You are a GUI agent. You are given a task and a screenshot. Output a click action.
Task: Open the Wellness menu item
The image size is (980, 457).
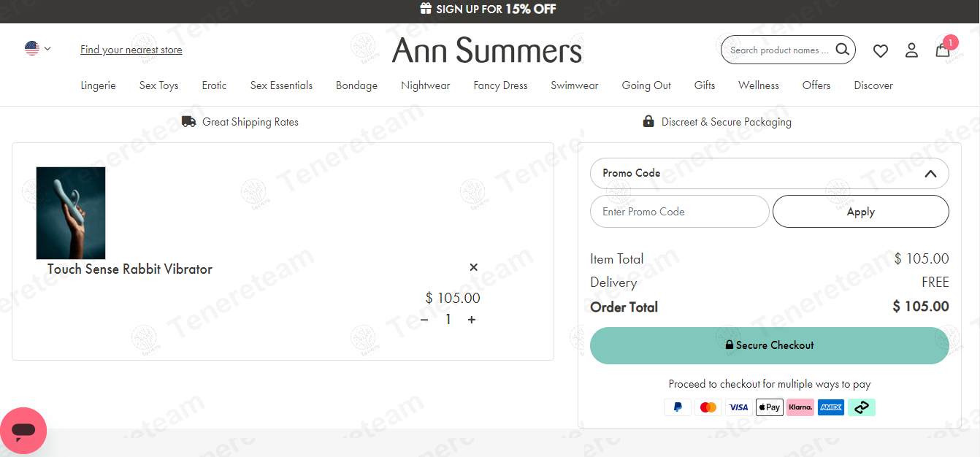click(x=759, y=85)
